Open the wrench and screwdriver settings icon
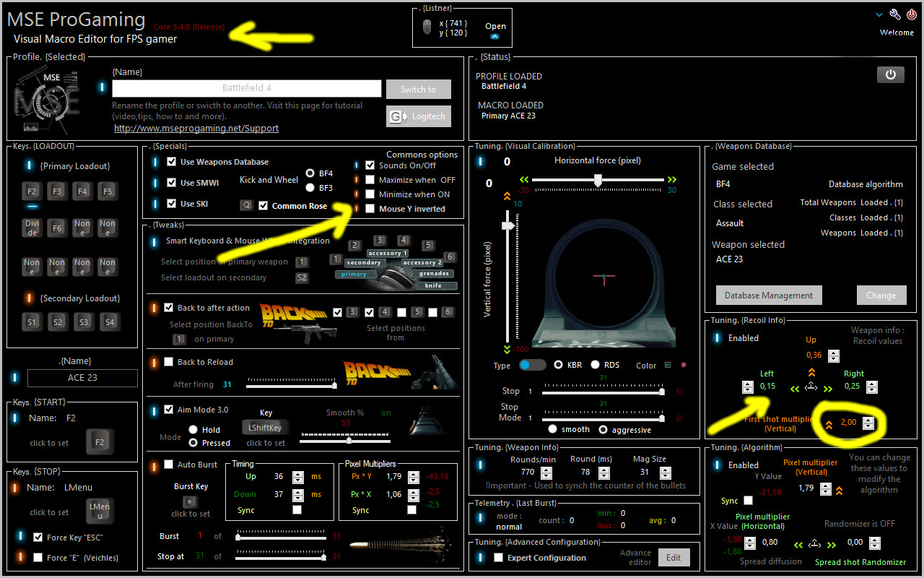924x578 pixels. (x=895, y=14)
